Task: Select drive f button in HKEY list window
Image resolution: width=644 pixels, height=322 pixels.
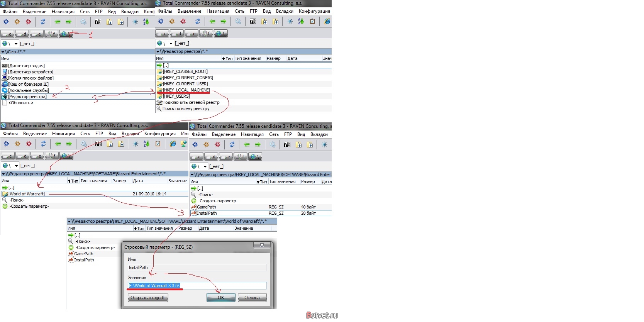Action: point(206,34)
